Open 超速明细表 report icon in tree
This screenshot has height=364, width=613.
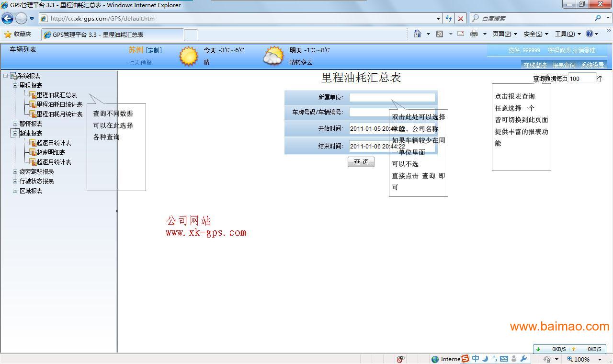point(33,152)
